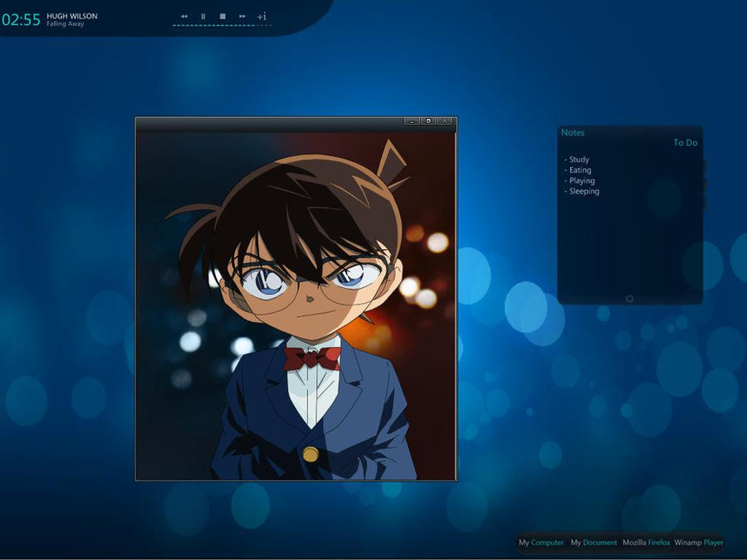Skip forward to the next track
Image resolution: width=747 pixels, height=560 pixels.
pos(242,17)
